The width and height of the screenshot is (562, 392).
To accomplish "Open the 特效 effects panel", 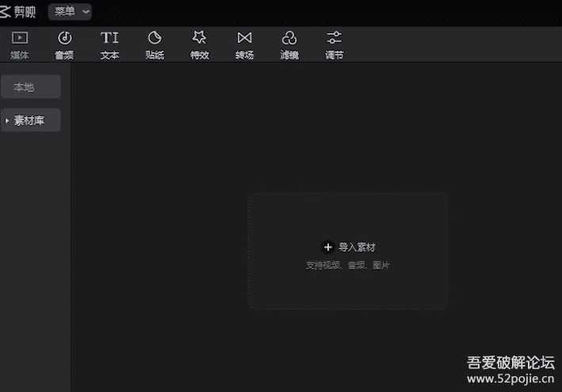I will [200, 45].
